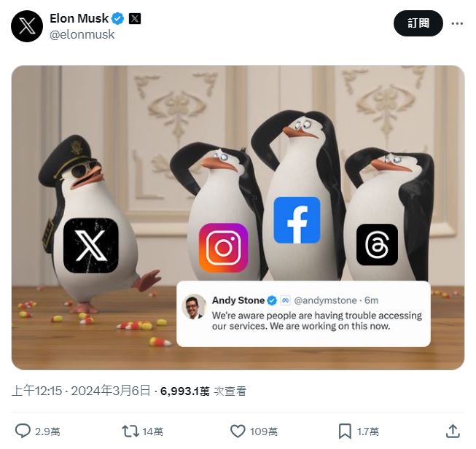Click the 6,993.1萬 view count

(x=185, y=391)
